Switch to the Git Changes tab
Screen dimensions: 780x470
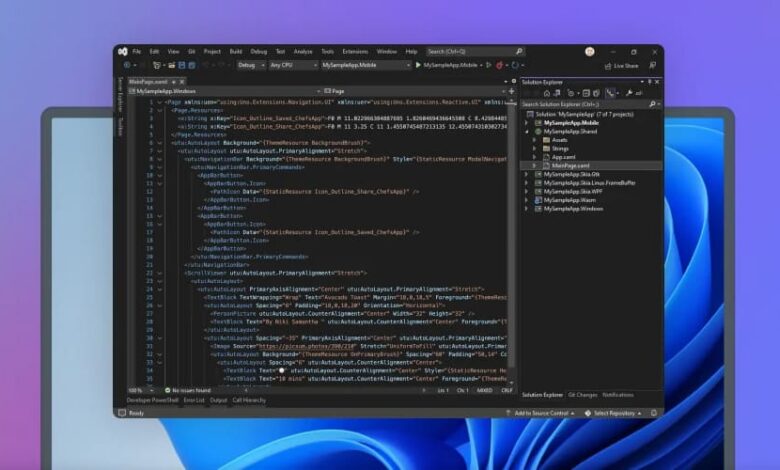click(x=583, y=395)
